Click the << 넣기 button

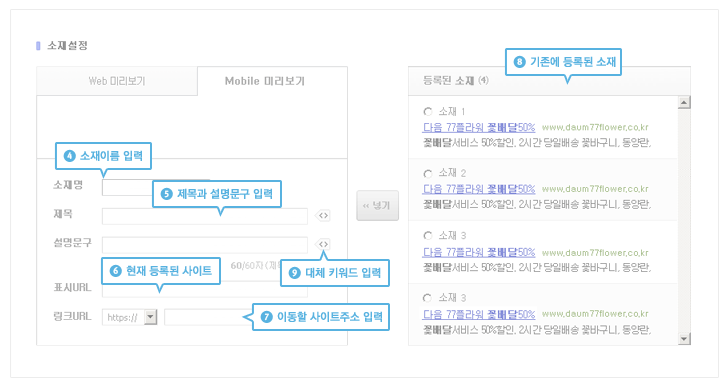point(377,205)
